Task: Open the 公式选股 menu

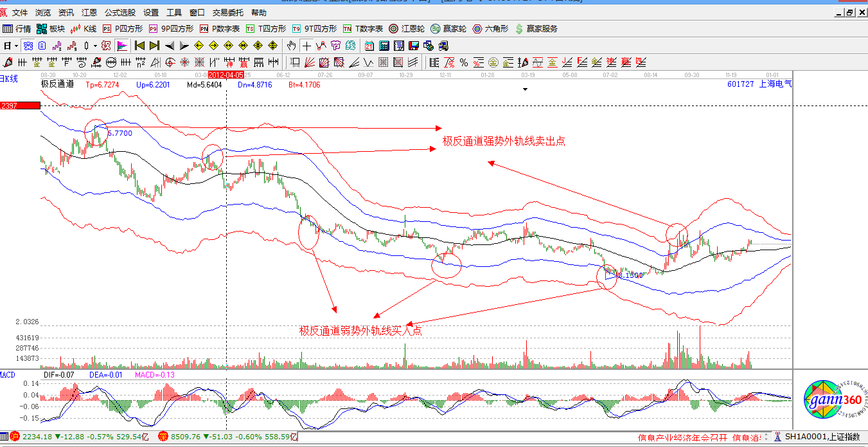Action: (x=120, y=12)
